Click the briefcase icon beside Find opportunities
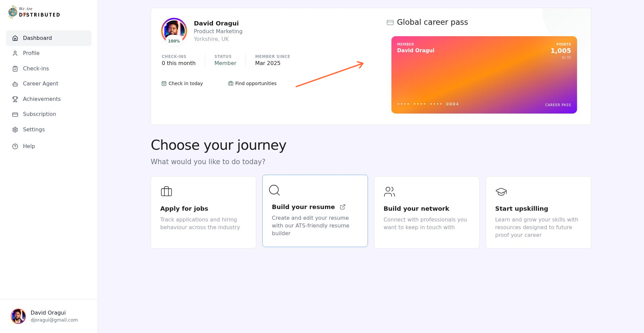644x333 pixels. pyautogui.click(x=230, y=83)
